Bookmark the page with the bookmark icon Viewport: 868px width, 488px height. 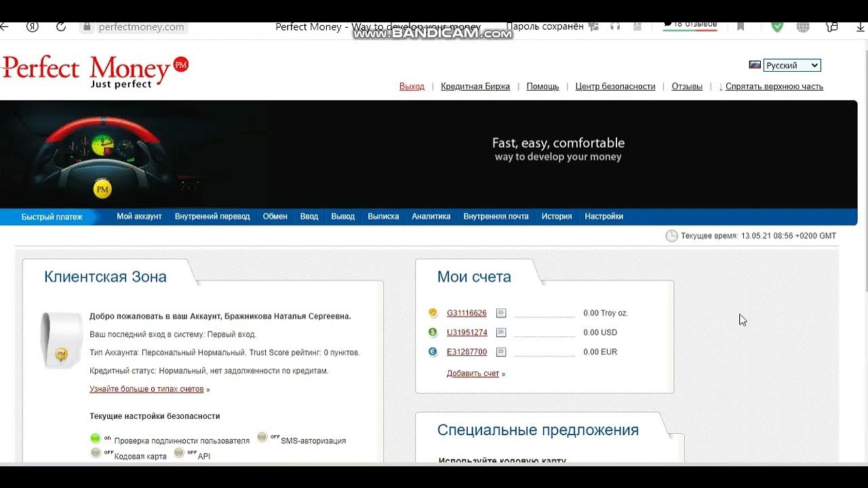tap(741, 27)
